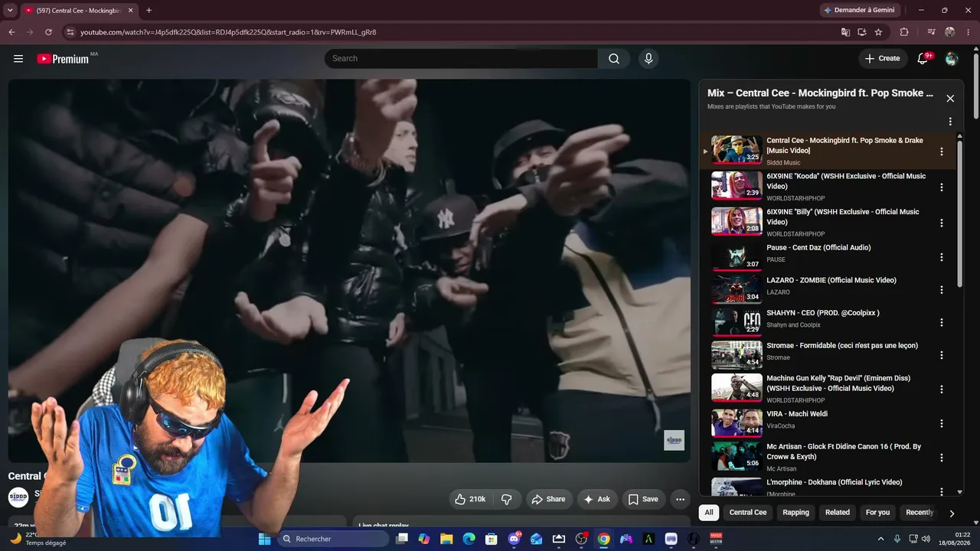Select the All filter chip

click(x=709, y=513)
